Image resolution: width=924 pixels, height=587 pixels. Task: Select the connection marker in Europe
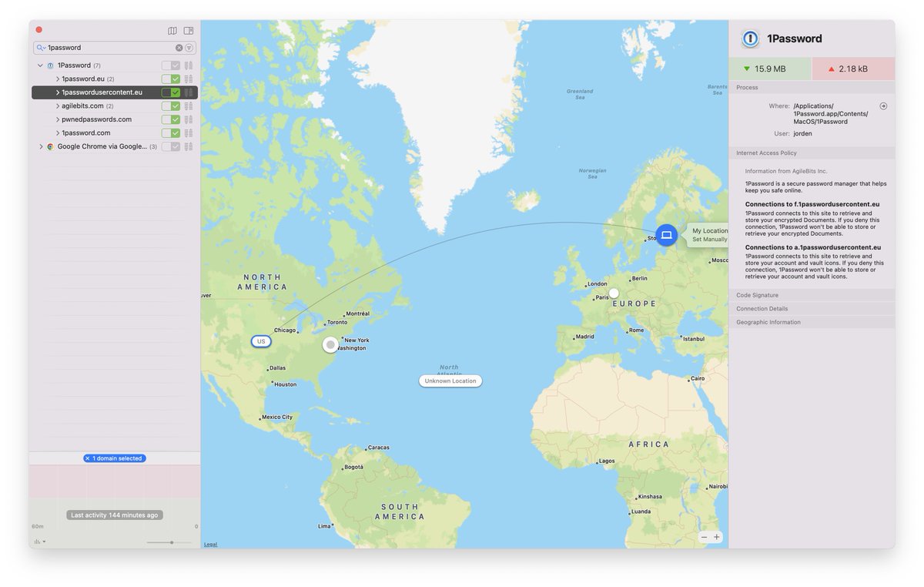[614, 293]
